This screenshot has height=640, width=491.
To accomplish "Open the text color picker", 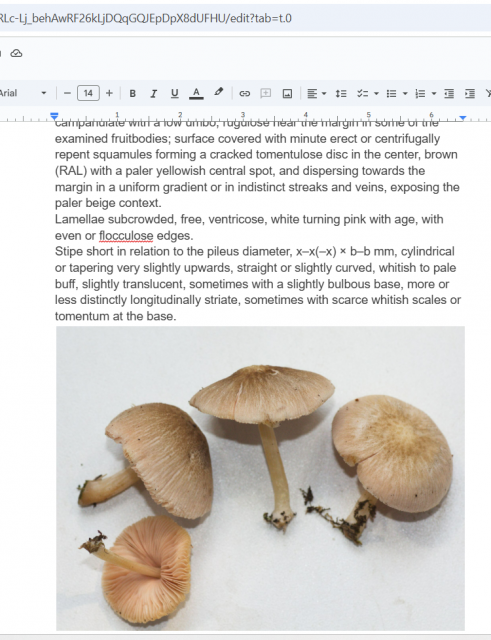I will 196,93.
